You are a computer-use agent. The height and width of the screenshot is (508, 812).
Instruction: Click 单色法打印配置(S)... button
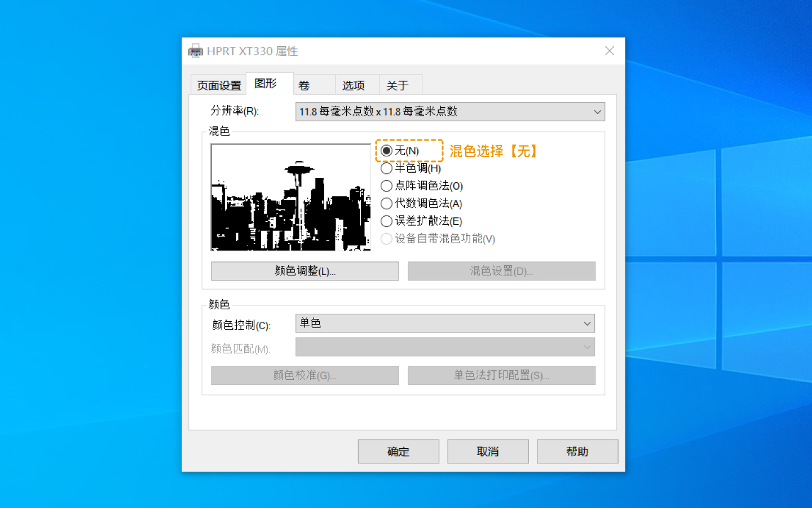point(501,375)
